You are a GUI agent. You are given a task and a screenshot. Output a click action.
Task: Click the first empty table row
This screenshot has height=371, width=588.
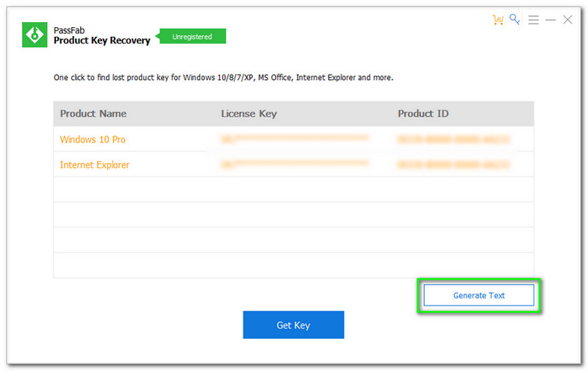coord(293,190)
